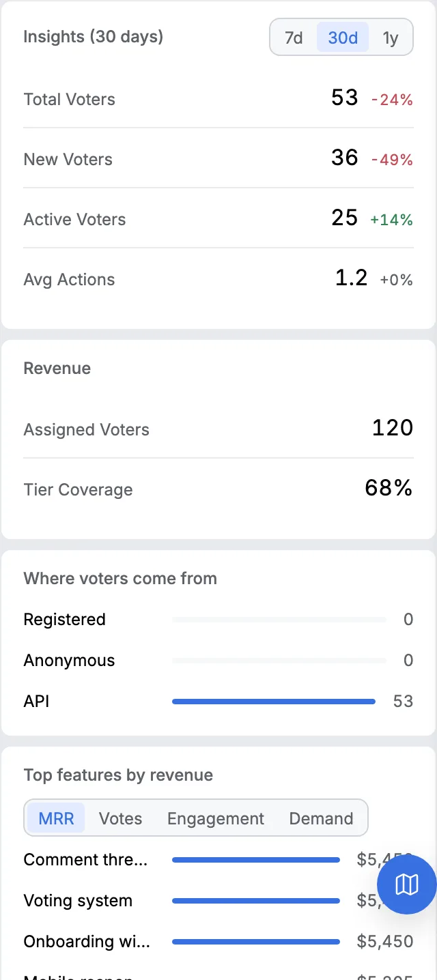Open the Voting system feature entry
This screenshot has width=437, height=980.
click(218, 901)
